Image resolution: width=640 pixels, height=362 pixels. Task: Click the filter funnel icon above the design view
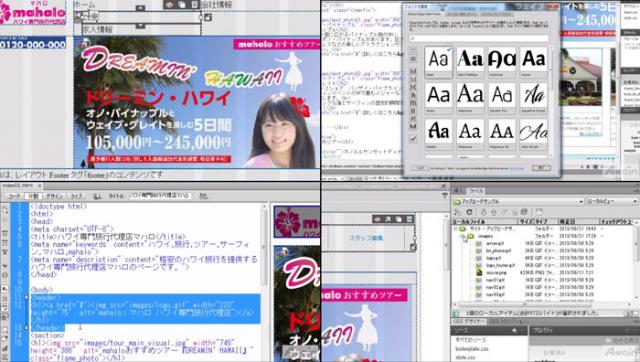tap(444, 196)
